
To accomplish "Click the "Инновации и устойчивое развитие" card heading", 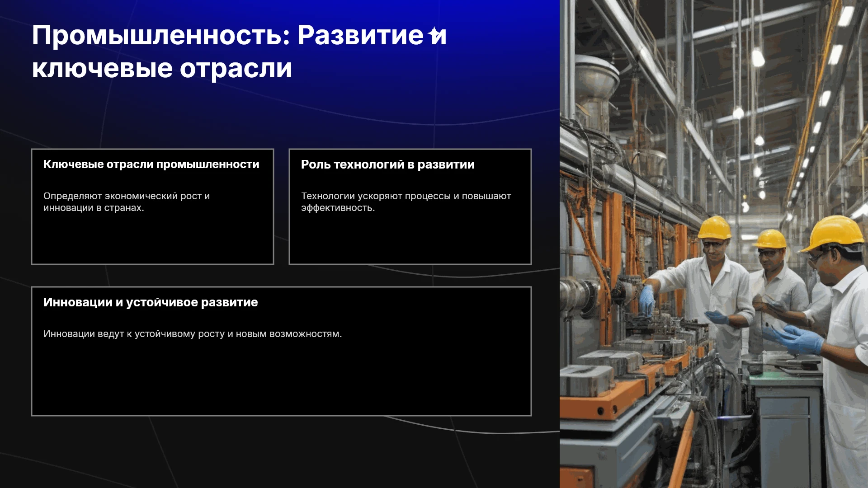I will pos(151,302).
